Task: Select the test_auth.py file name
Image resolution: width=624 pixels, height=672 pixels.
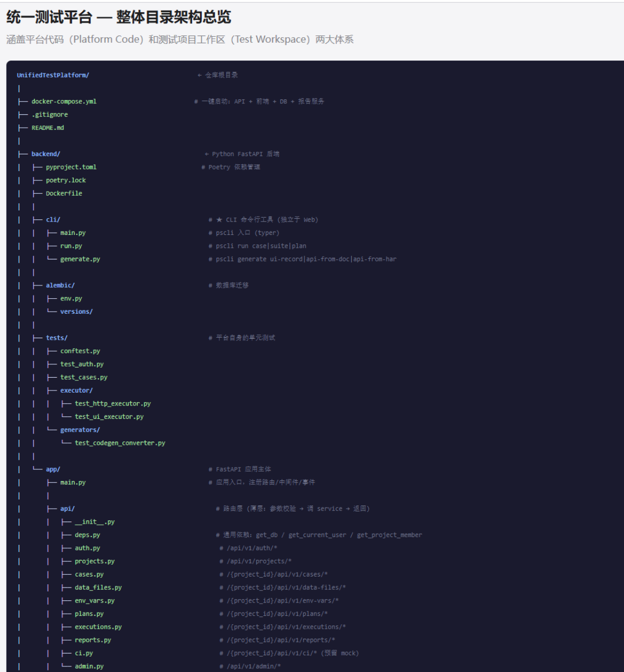Action: coord(82,364)
